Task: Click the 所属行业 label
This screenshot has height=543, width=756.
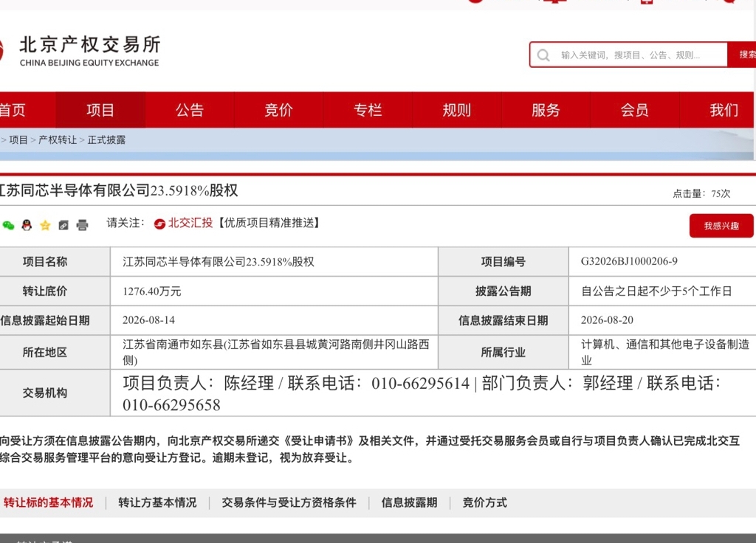Action: click(503, 352)
